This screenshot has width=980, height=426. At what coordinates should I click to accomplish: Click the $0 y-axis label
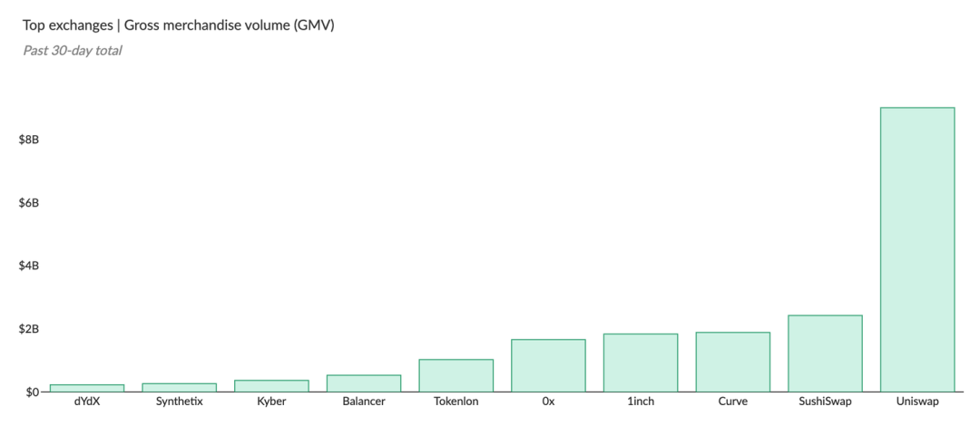(x=34, y=392)
